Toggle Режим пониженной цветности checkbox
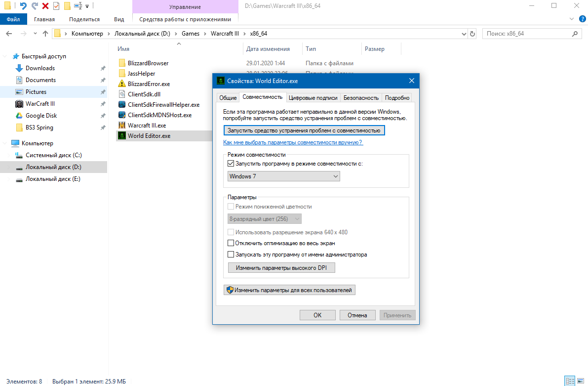Image resolution: width=588 pixels, height=386 pixels. pyautogui.click(x=231, y=206)
